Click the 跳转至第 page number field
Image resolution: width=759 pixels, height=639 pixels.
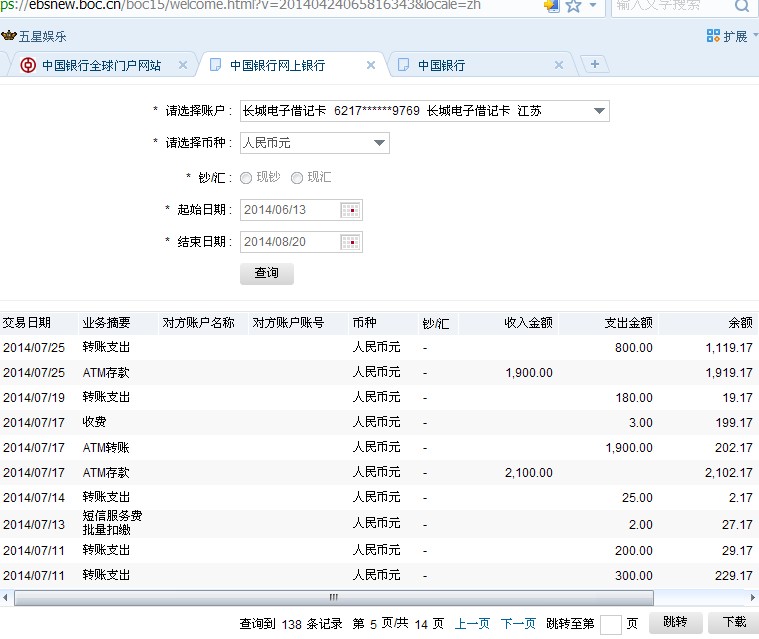pos(610,624)
